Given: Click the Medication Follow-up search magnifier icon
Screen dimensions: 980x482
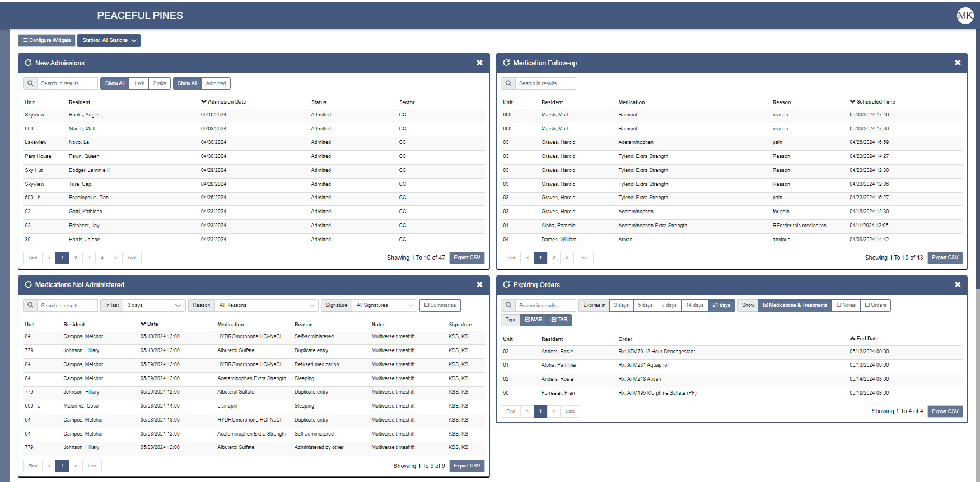Looking at the screenshot, I should 508,83.
